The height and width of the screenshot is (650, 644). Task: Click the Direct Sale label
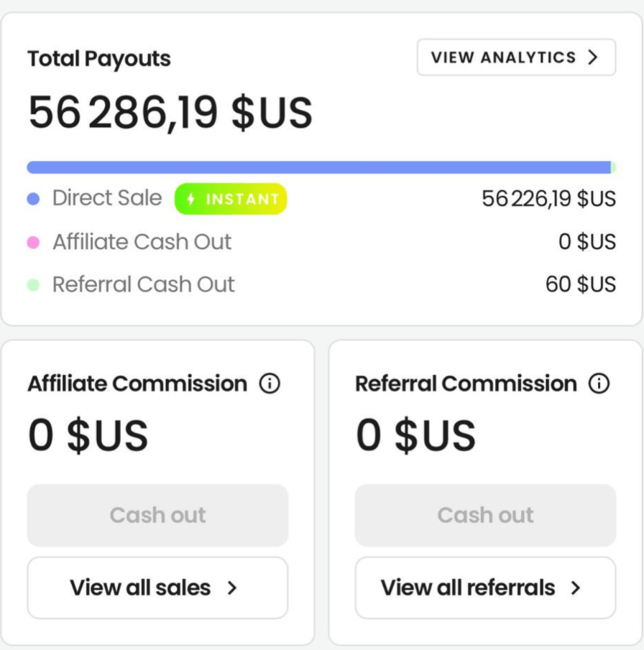(x=107, y=198)
